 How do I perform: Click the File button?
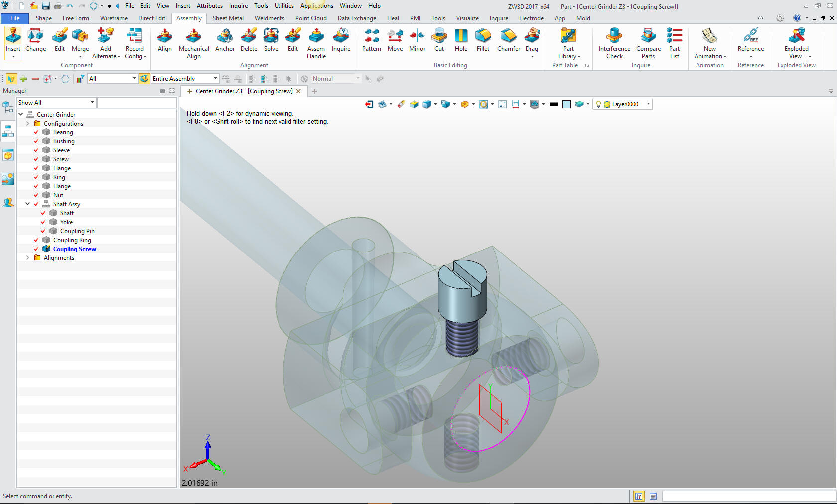15,18
